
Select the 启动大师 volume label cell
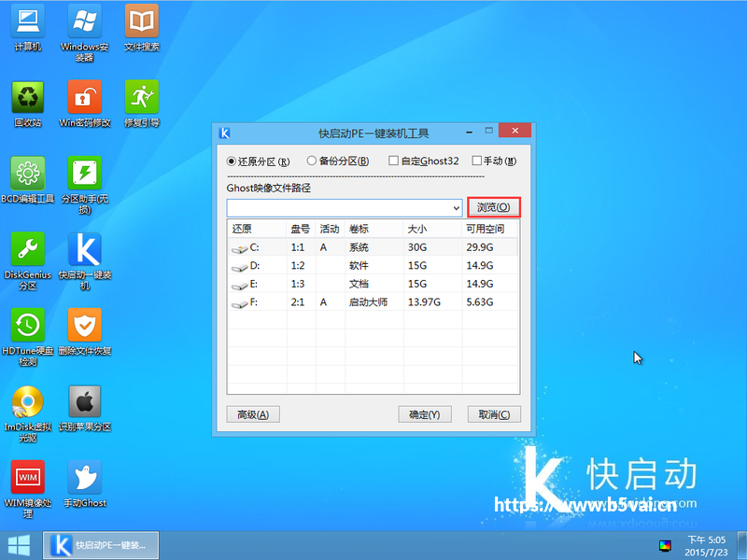pos(368,301)
